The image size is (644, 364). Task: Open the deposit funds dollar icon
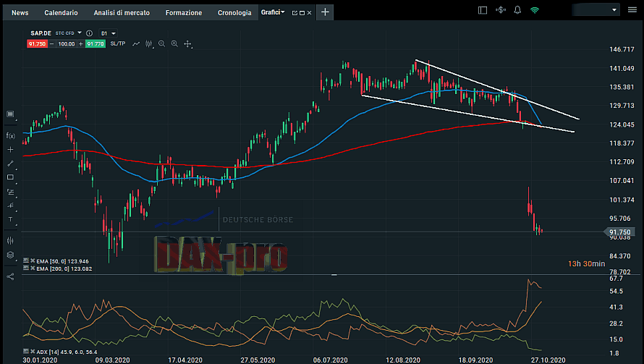click(x=500, y=10)
